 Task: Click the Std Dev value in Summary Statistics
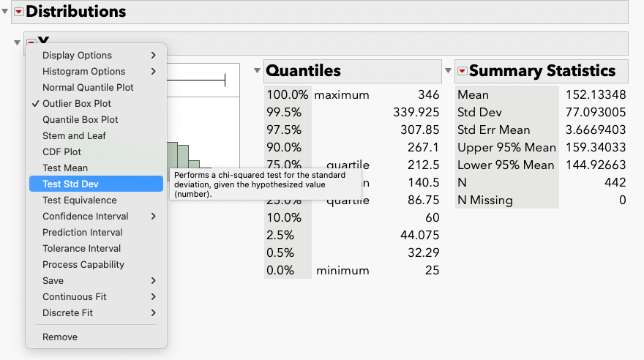(x=596, y=112)
